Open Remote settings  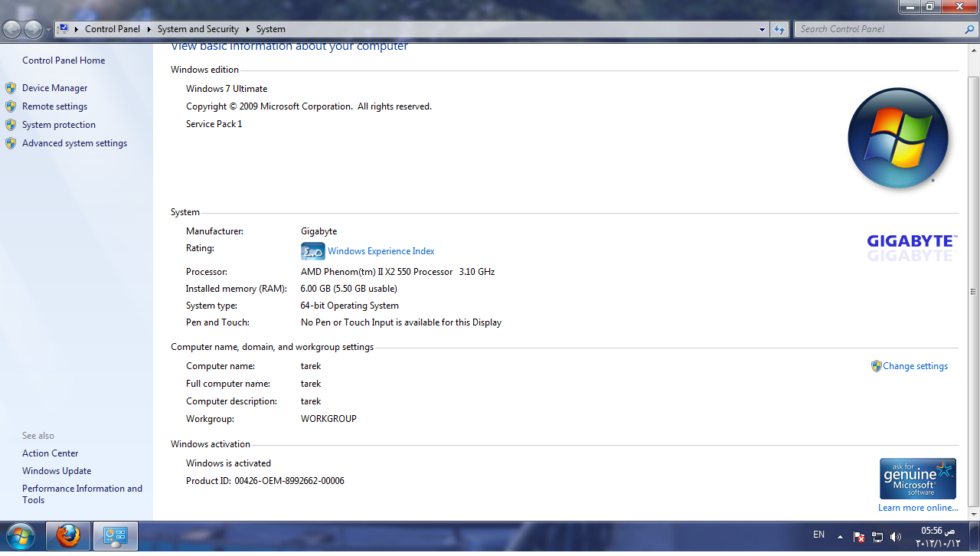click(x=54, y=106)
